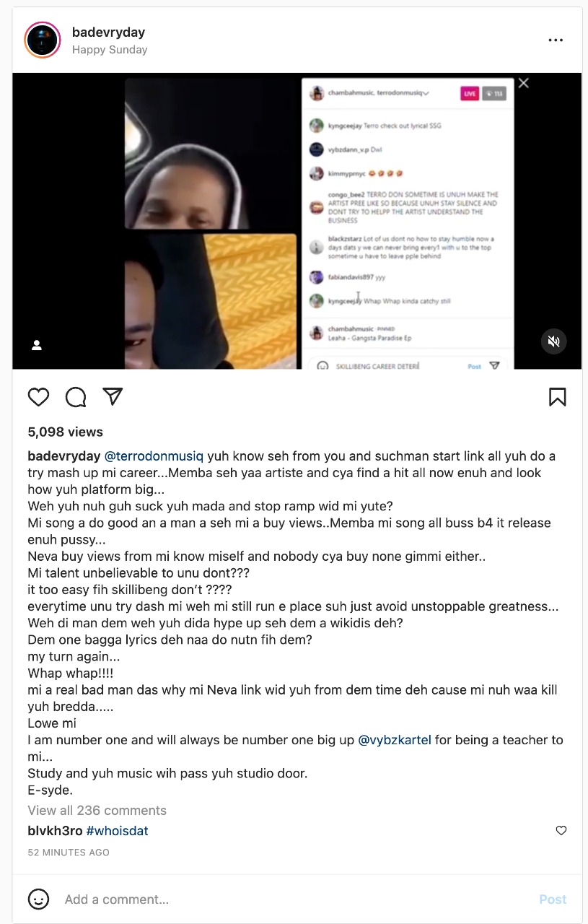Unmute the video with speaker icon
The image size is (588, 924).
point(554,341)
